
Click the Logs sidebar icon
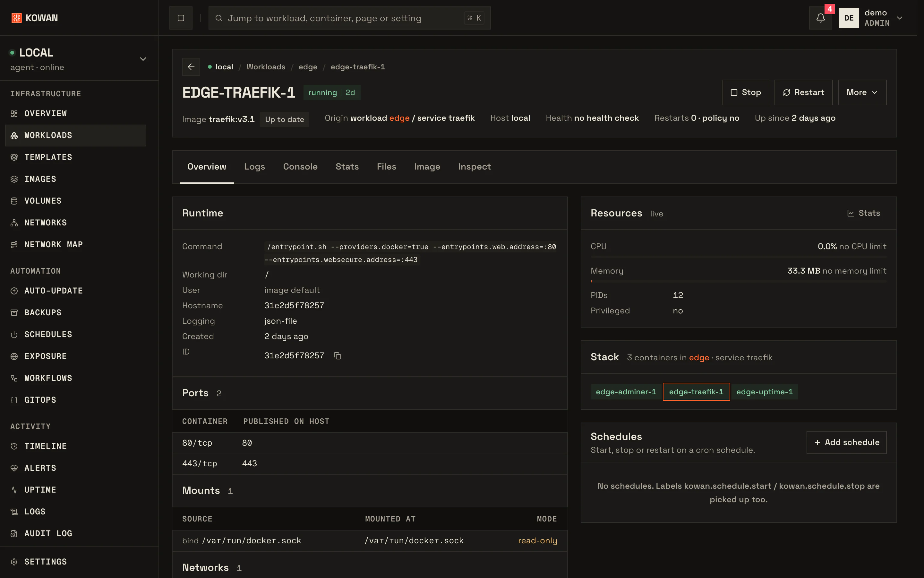pos(14,511)
